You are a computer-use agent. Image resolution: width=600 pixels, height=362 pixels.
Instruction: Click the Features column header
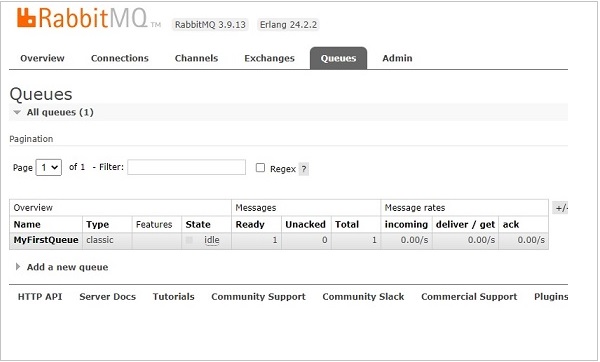pos(154,224)
